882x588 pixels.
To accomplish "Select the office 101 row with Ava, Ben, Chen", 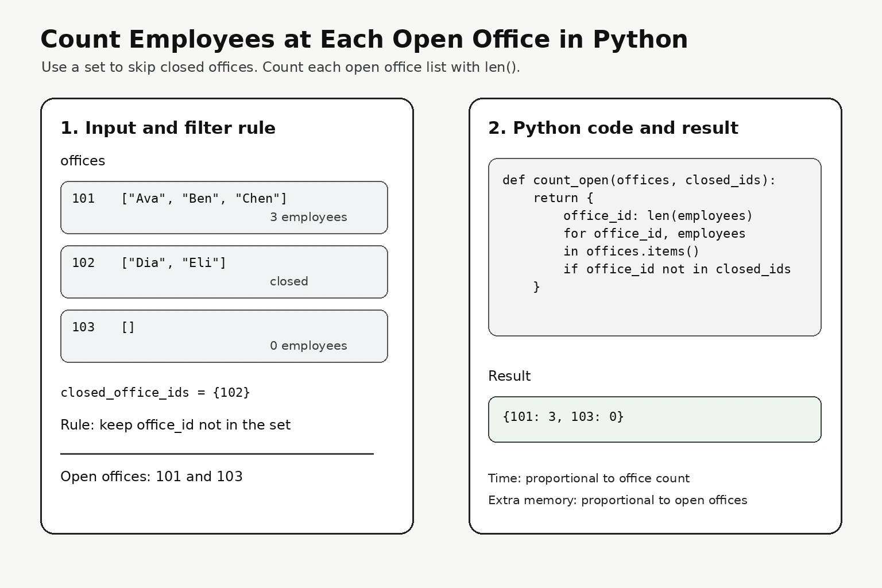I will pos(224,207).
